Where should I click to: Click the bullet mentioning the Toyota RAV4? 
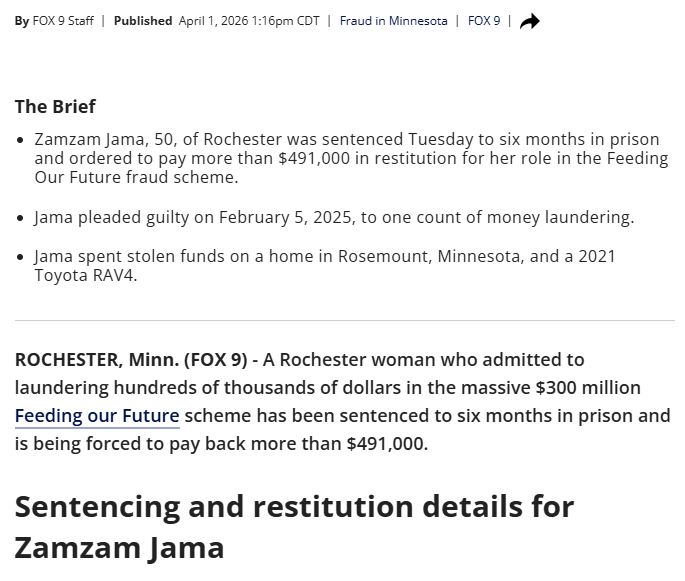point(324,266)
